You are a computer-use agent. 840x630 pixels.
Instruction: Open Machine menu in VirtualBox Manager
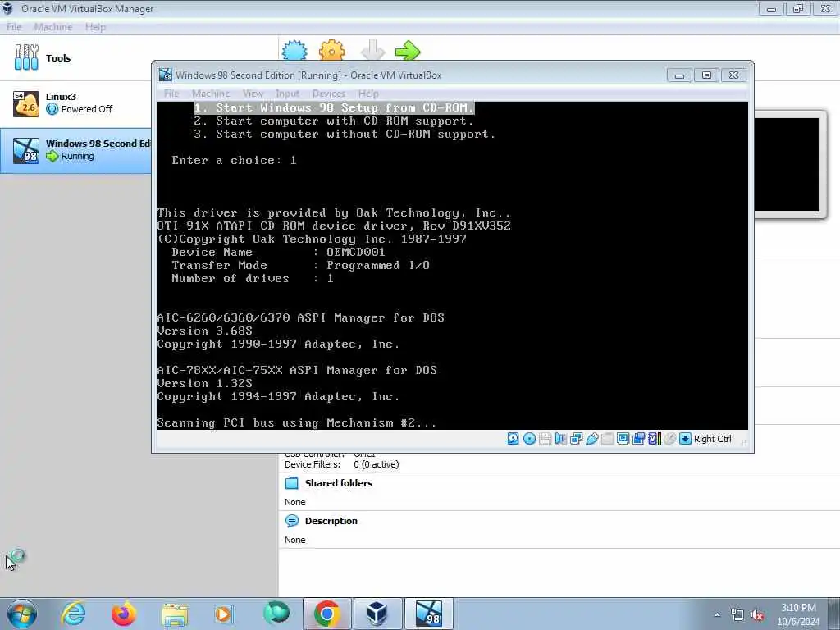[53, 27]
